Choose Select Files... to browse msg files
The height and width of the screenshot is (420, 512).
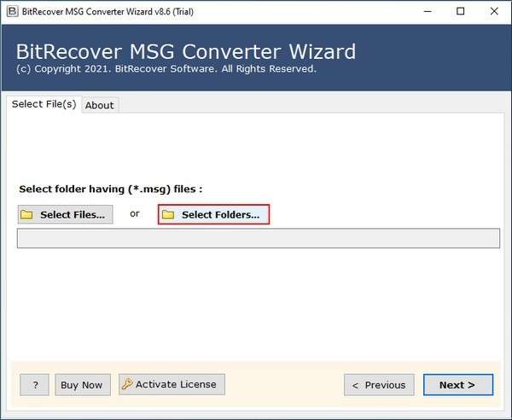pos(66,214)
